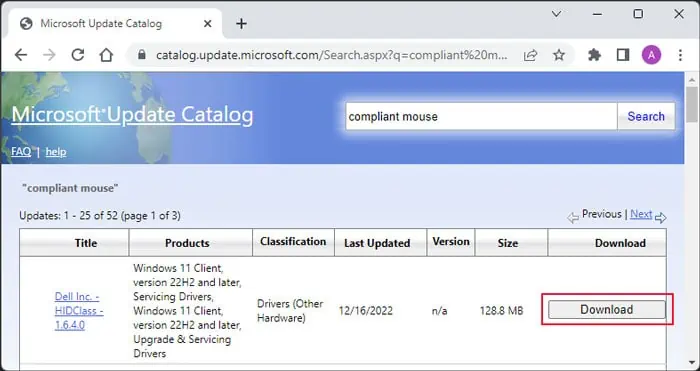The height and width of the screenshot is (371, 700).
Task: Click the compliant mouse search box
Action: pyautogui.click(x=481, y=117)
